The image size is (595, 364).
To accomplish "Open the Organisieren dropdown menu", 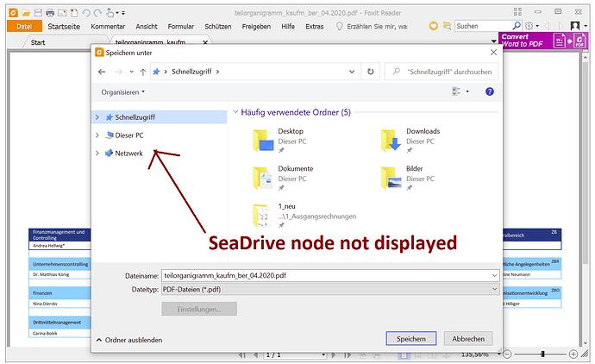I will tap(122, 91).
